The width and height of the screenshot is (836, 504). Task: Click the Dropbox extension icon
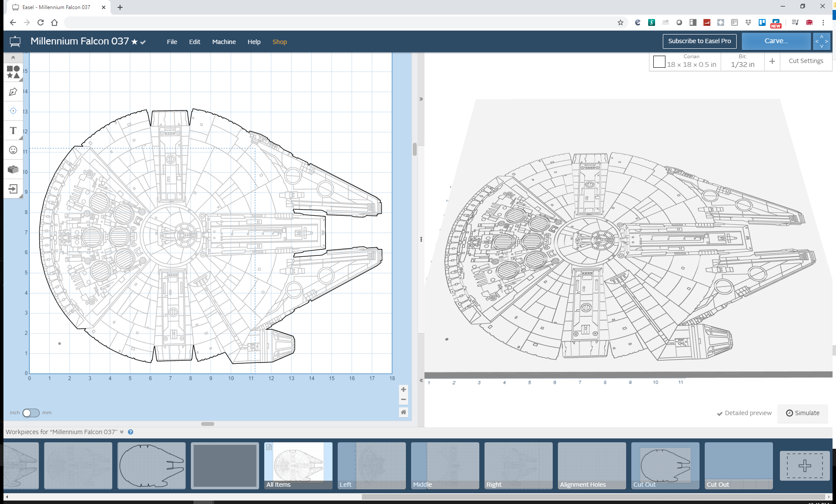[x=748, y=22]
